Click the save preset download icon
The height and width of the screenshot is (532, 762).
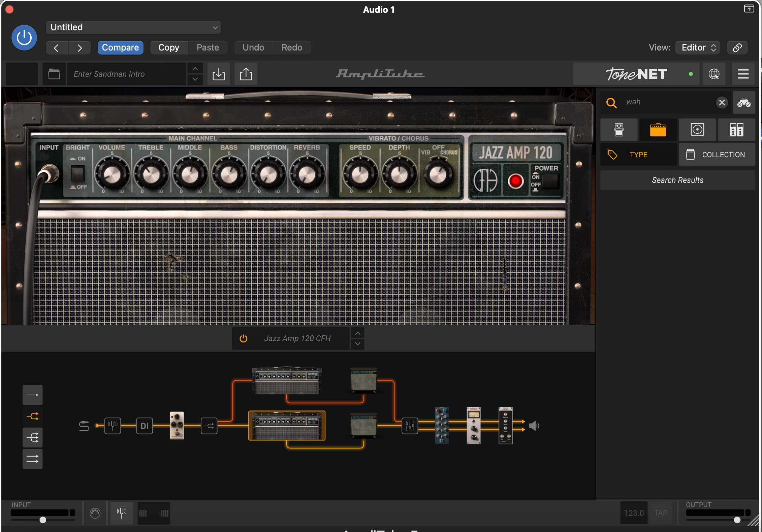pyautogui.click(x=219, y=74)
